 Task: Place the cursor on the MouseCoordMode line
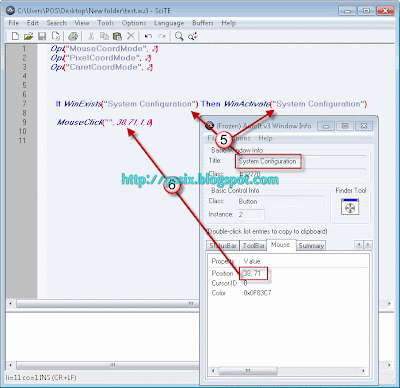(104, 49)
